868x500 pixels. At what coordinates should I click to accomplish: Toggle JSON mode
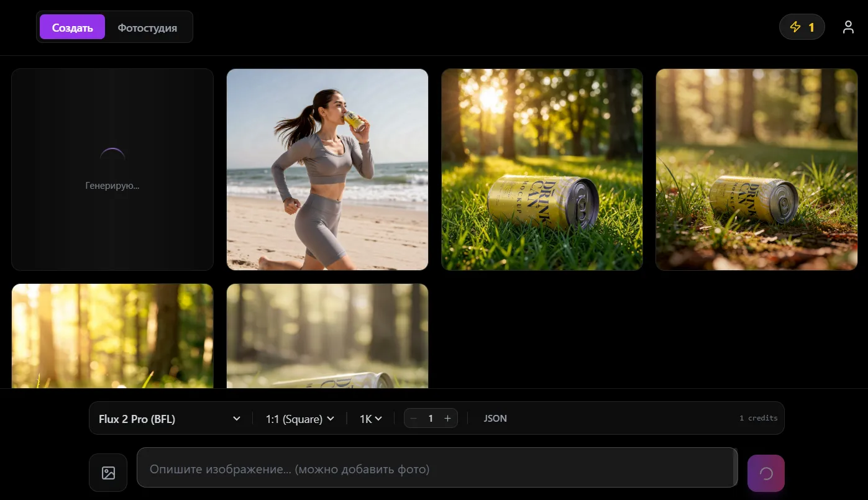(x=495, y=419)
